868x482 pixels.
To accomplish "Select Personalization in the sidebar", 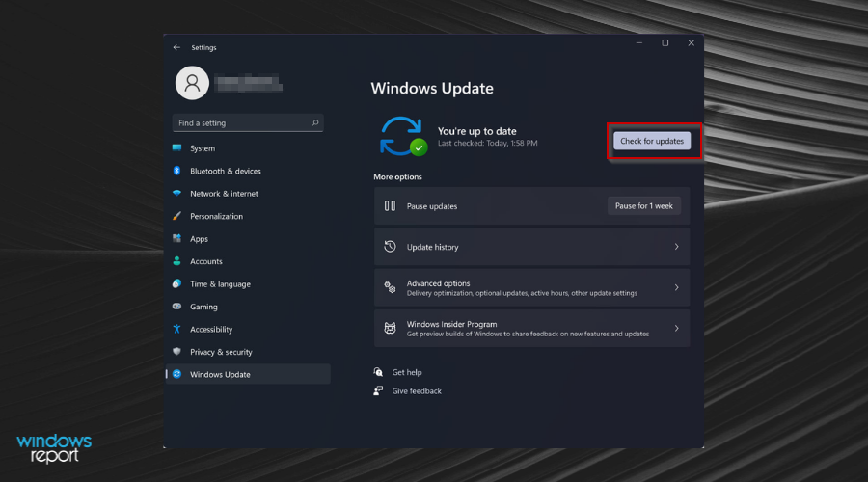I will coord(248,216).
